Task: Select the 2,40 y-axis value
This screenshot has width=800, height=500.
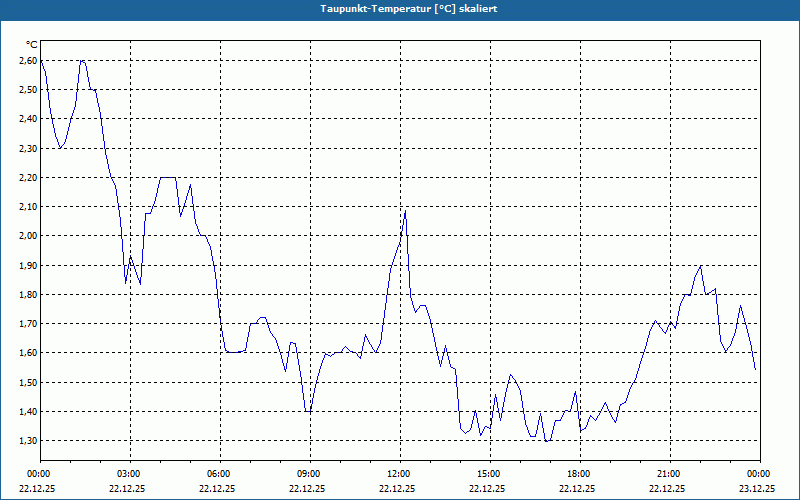Action: click(x=28, y=119)
